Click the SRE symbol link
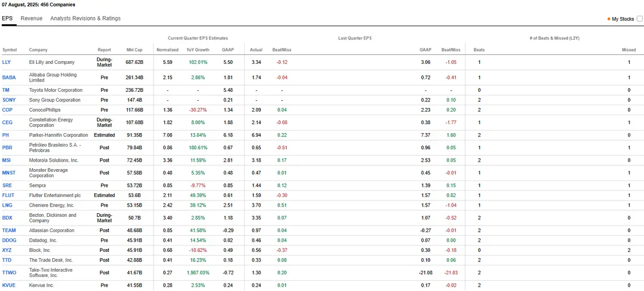 click(x=7, y=185)
